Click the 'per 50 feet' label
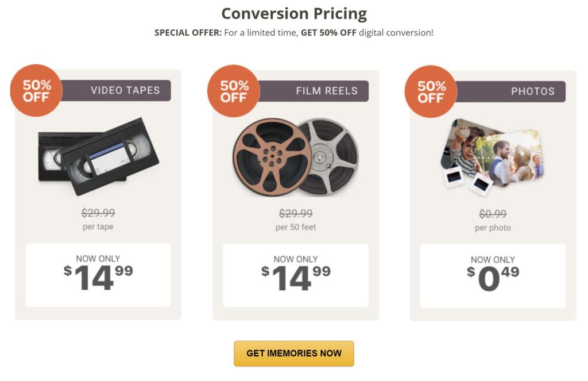The width and height of the screenshot is (588, 381). (x=296, y=227)
